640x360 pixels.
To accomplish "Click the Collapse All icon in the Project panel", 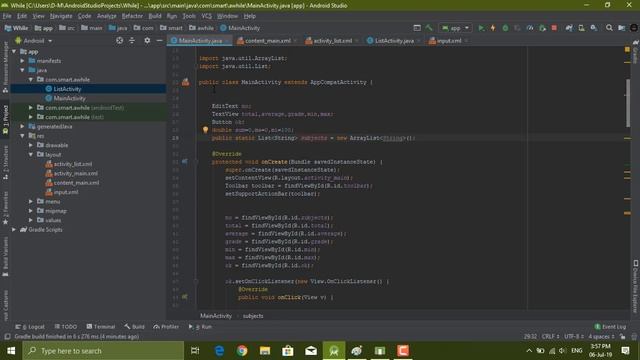I will [x=132, y=40].
